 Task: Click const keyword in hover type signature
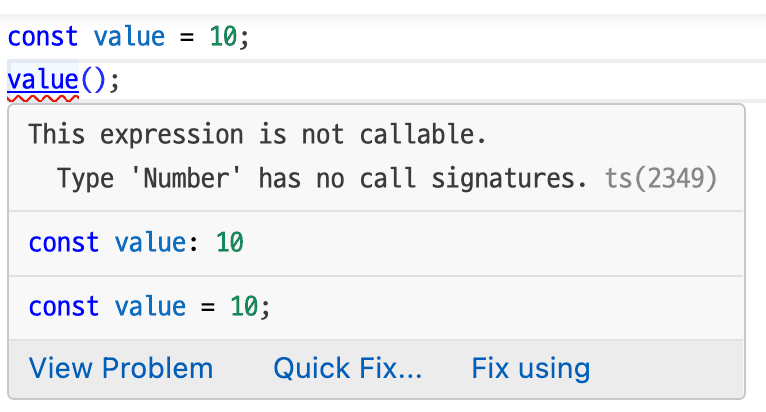pos(64,243)
